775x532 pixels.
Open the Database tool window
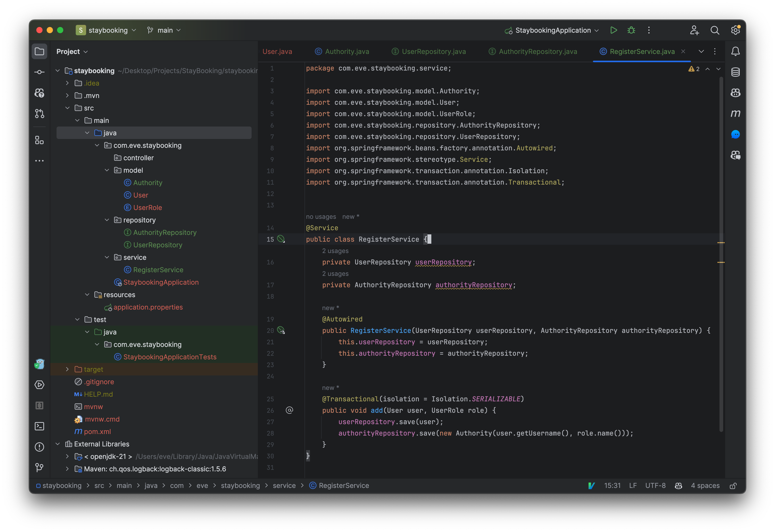click(x=735, y=72)
